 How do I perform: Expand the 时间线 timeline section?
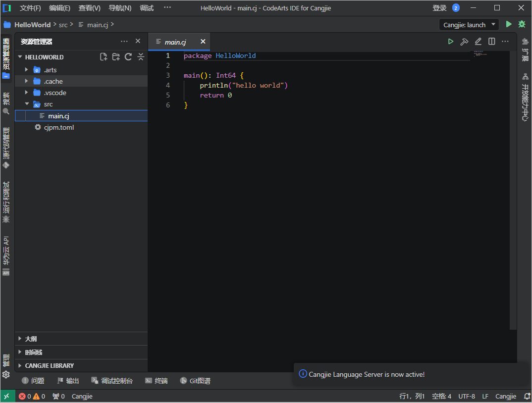81,352
